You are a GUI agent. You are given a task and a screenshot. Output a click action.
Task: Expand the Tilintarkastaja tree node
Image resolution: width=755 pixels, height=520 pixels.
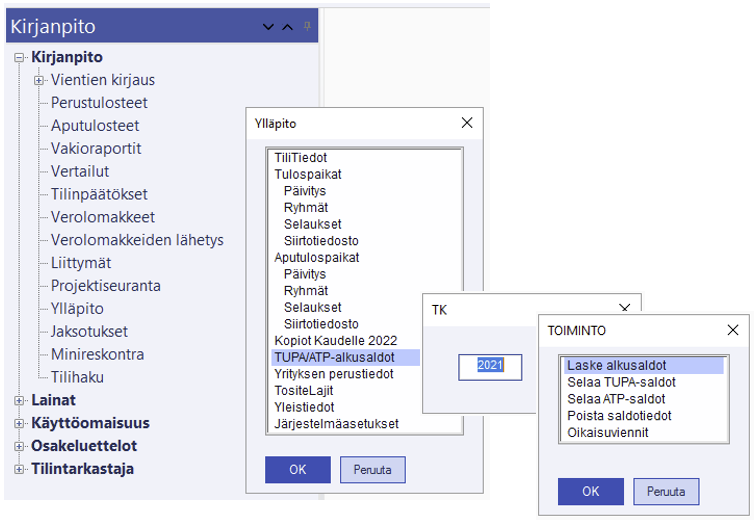click(x=19, y=469)
